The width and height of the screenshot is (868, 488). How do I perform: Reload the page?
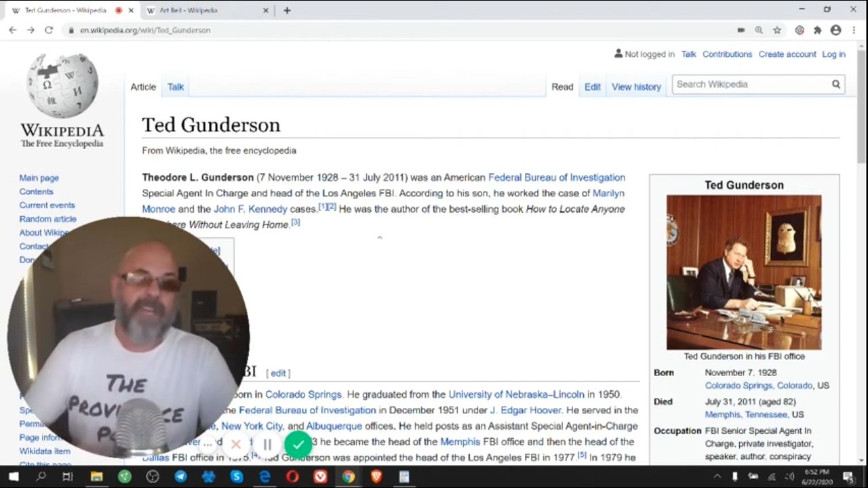[x=49, y=30]
